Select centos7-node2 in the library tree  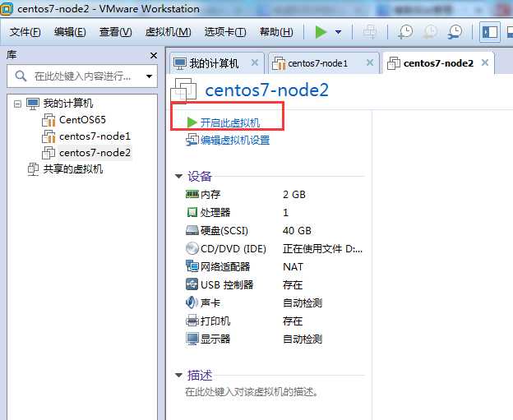95,153
